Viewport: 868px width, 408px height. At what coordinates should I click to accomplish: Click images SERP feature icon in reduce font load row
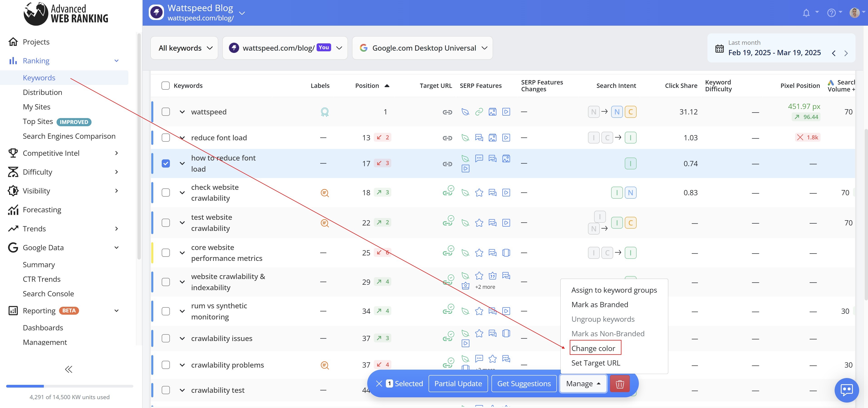pyautogui.click(x=492, y=137)
